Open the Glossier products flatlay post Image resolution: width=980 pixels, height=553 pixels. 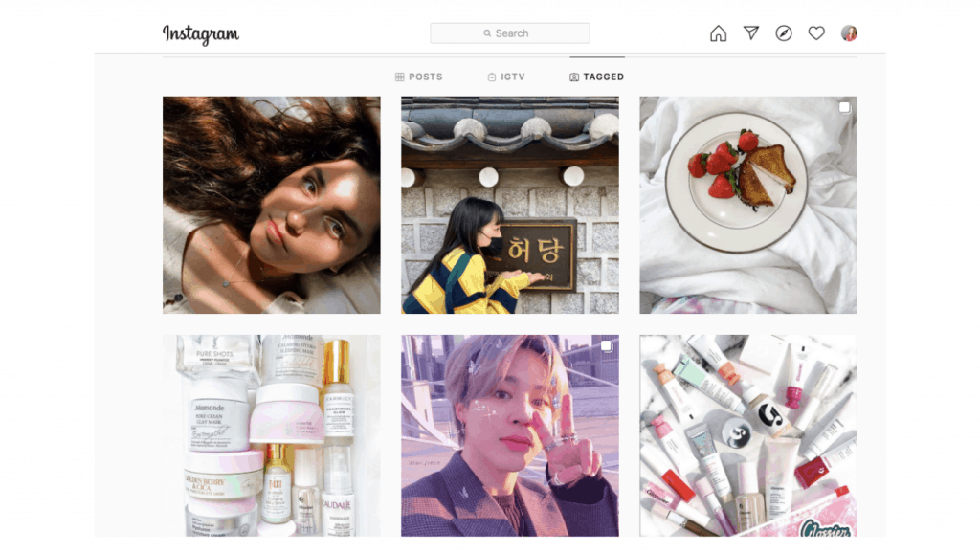coord(748,435)
